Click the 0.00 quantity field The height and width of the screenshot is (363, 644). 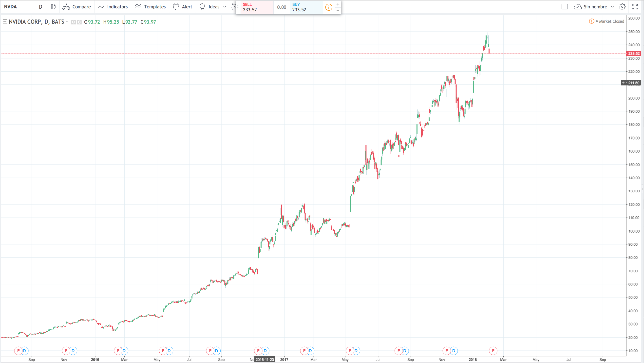coord(282,7)
